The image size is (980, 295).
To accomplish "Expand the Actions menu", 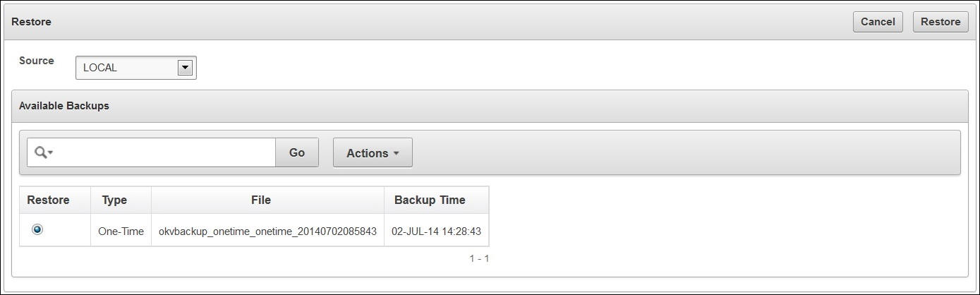I will pos(373,152).
